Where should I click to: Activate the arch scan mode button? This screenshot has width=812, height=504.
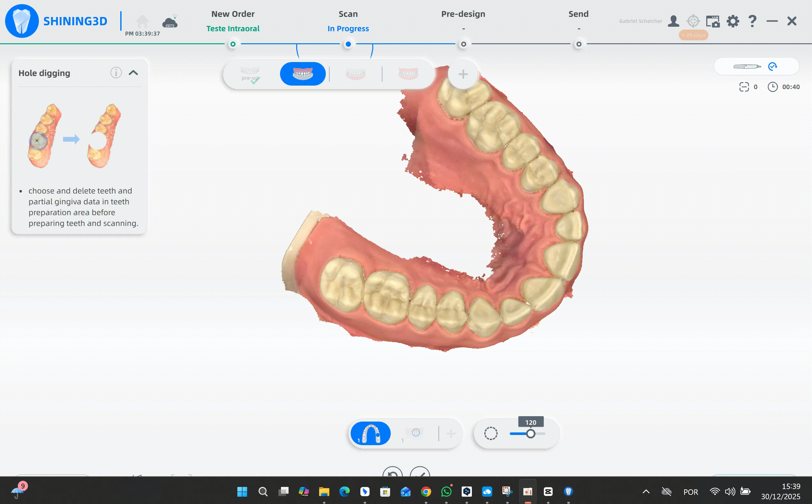(x=370, y=433)
